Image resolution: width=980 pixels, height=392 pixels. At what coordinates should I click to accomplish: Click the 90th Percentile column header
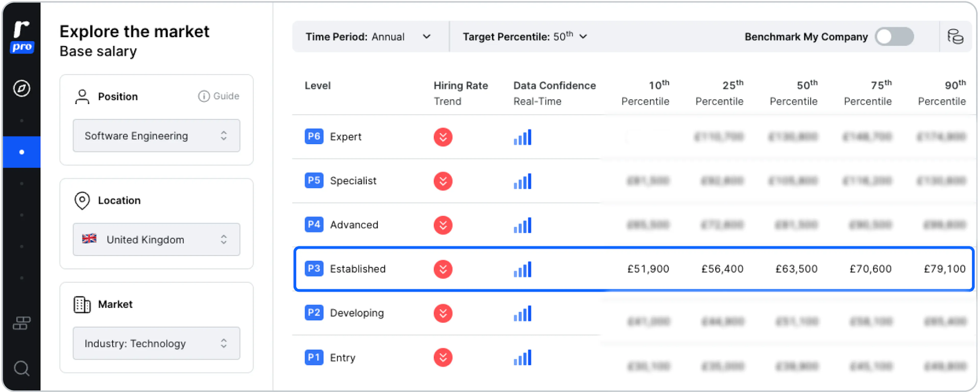pos(942,93)
